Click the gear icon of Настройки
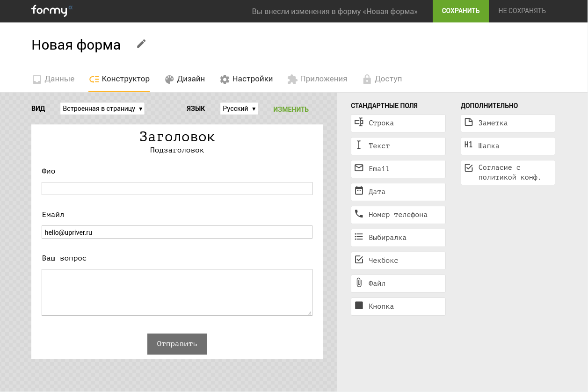The height and width of the screenshot is (392, 588). click(225, 79)
